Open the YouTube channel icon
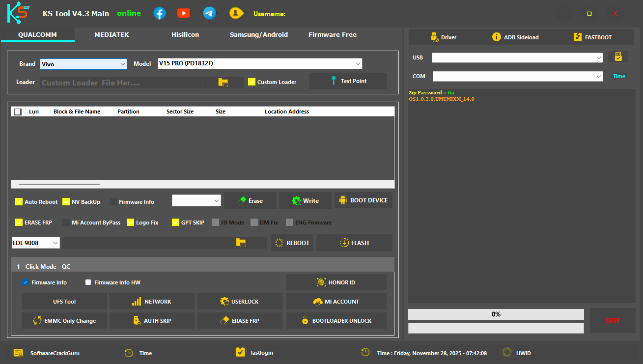The image size is (643, 364). coord(183,13)
